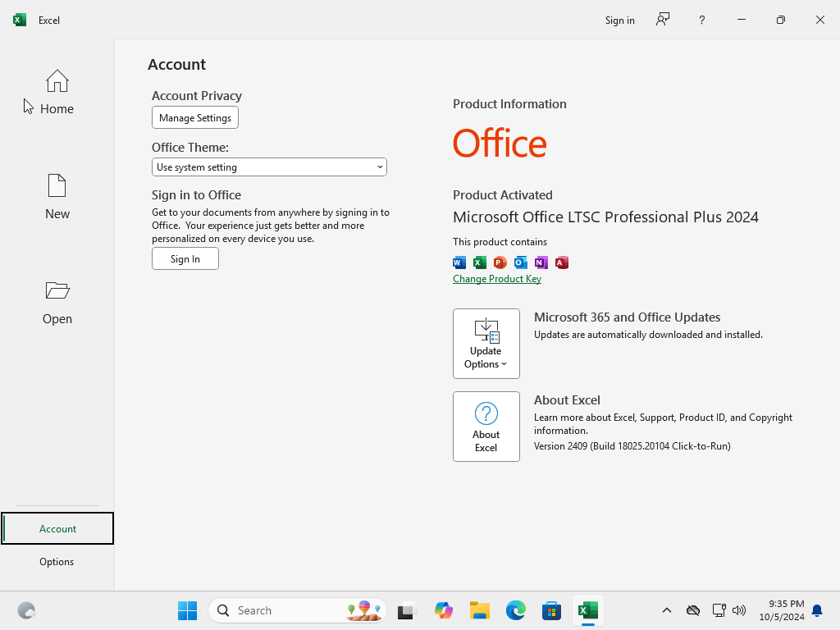Click the weather widget on taskbar
Image resolution: width=840 pixels, height=630 pixels.
(x=26, y=610)
